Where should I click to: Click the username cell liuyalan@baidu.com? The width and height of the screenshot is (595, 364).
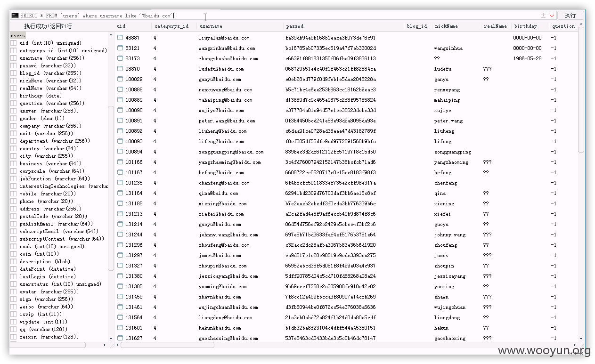point(224,38)
